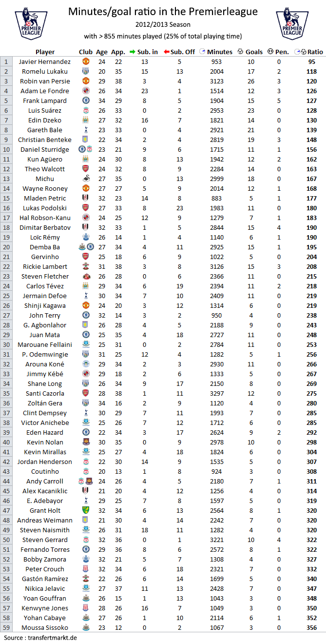The height and width of the screenshot is (644, 326).
Task: Click the club crest in Michu's row
Action: (86, 179)
